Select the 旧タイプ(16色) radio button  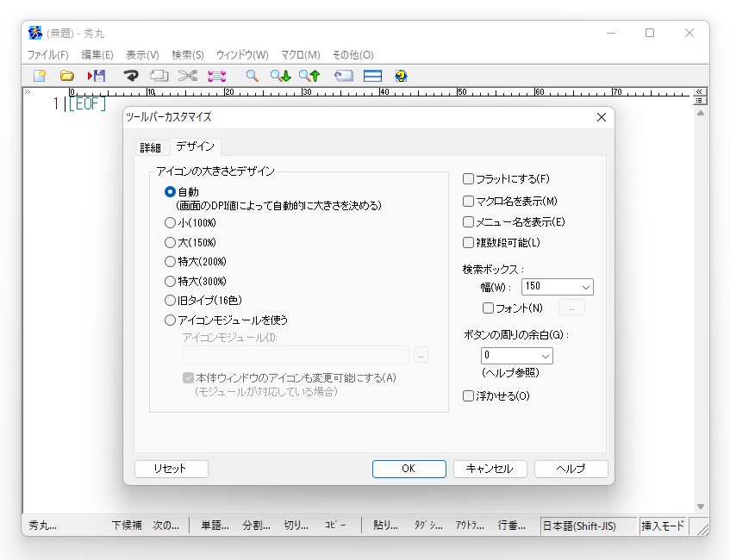(x=170, y=301)
